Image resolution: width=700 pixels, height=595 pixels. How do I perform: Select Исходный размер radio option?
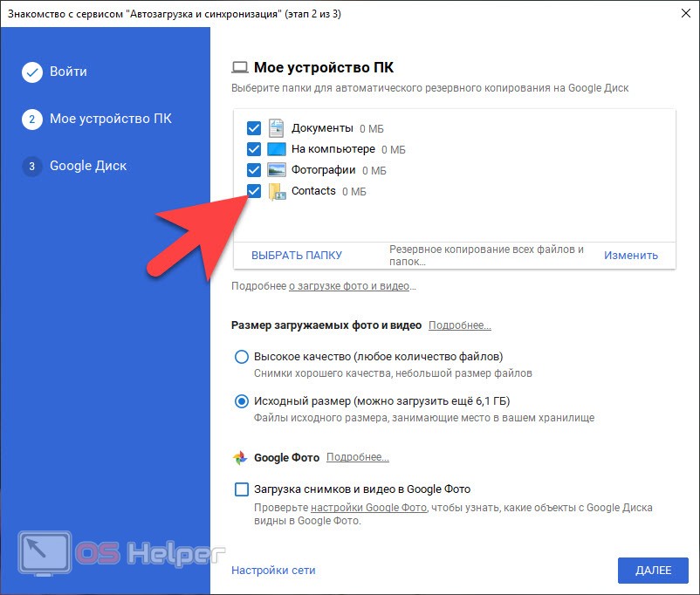pyautogui.click(x=242, y=402)
